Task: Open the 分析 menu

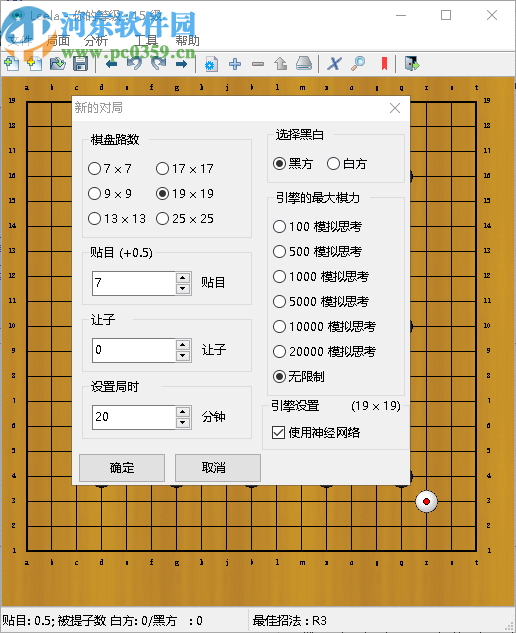Action: point(96,40)
